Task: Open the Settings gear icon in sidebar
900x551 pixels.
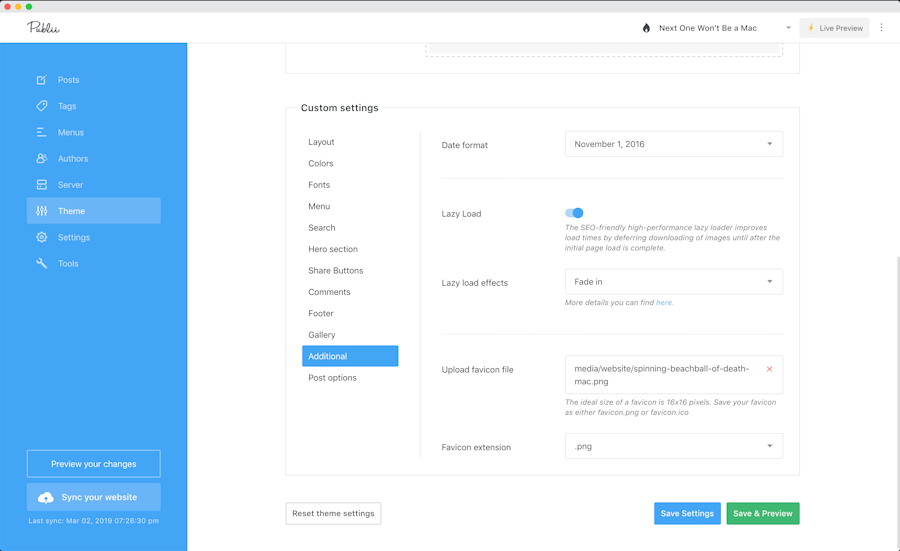Action: point(42,238)
